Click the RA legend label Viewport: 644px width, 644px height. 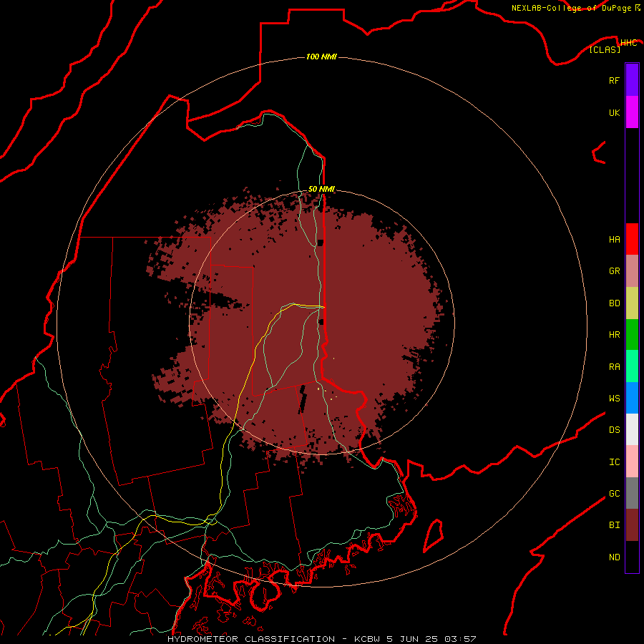coord(614,367)
